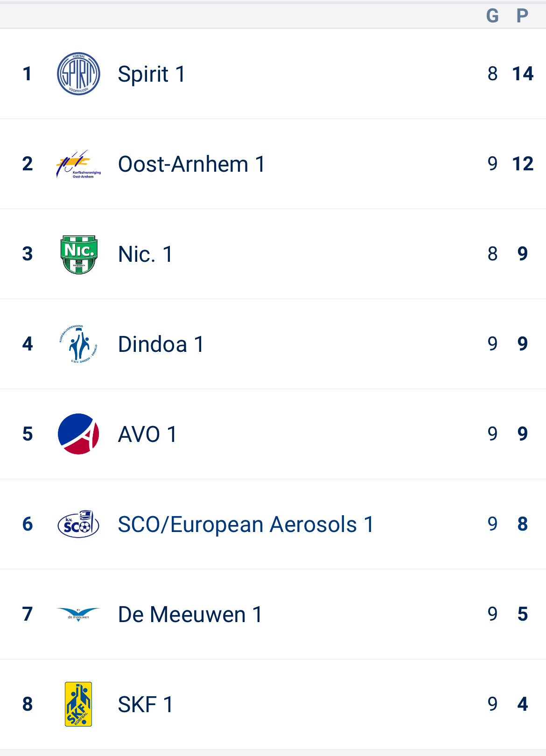Open the Spirit 1 team page
This screenshot has height=756, width=546.
[151, 74]
